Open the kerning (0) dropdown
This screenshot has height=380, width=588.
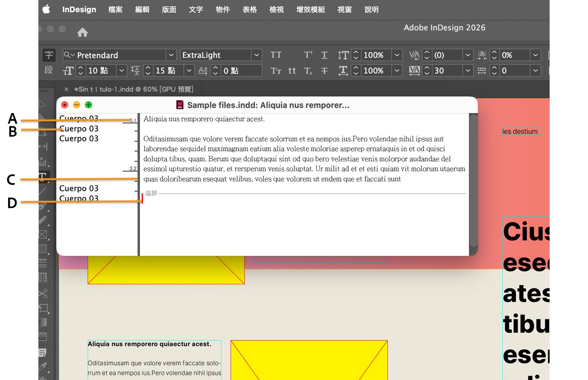click(x=468, y=55)
